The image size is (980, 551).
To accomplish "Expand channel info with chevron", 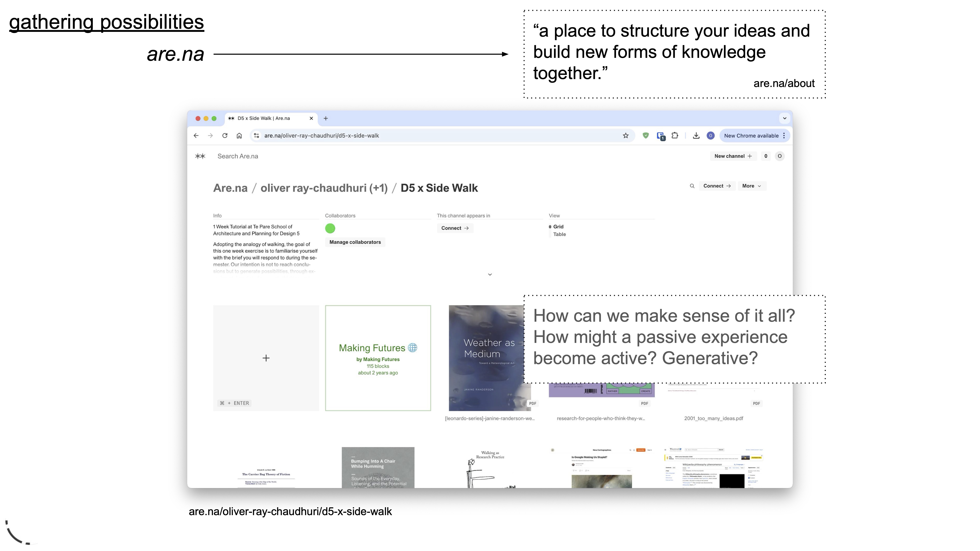I will pyautogui.click(x=490, y=275).
